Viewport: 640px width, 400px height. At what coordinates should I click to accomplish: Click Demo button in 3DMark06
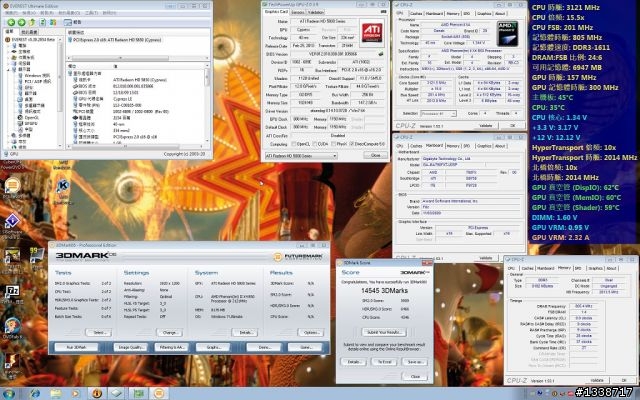(264, 347)
